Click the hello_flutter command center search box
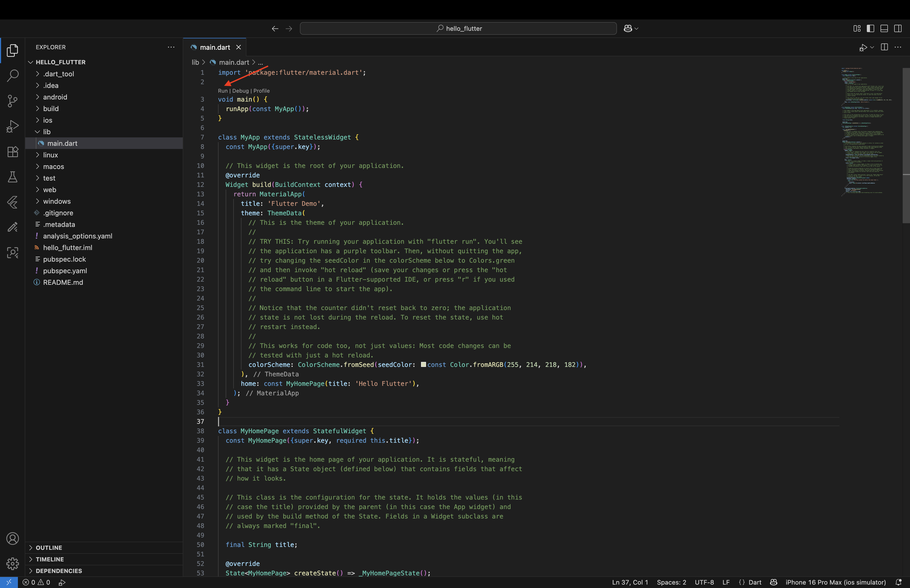 pos(458,29)
